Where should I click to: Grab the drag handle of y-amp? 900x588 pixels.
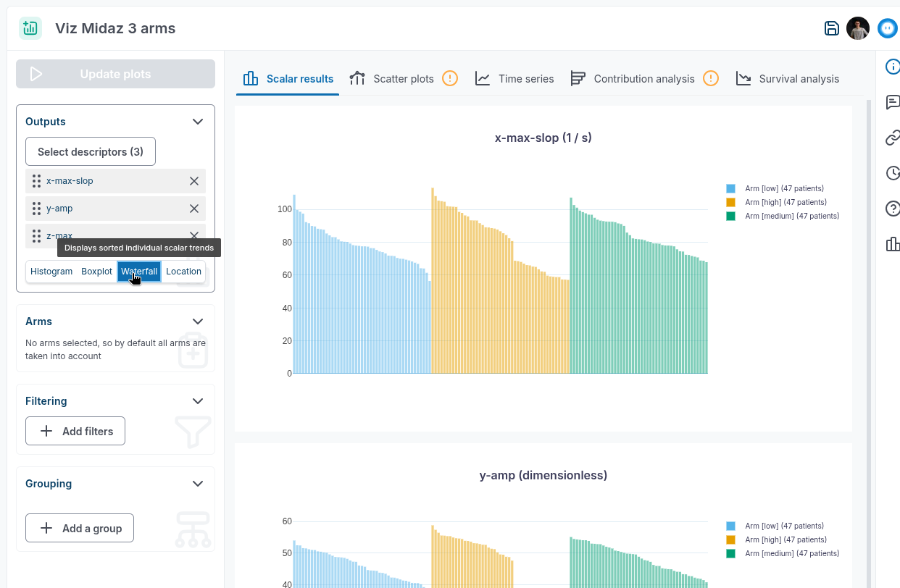[36, 209]
